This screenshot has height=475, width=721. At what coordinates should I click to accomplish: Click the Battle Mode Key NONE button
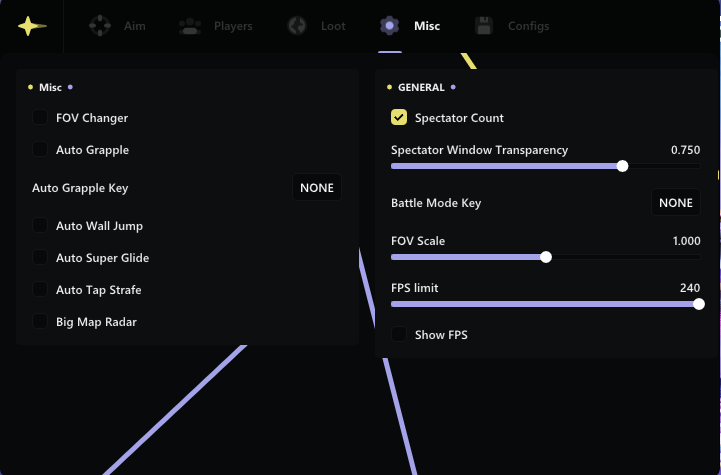pyautogui.click(x=676, y=203)
